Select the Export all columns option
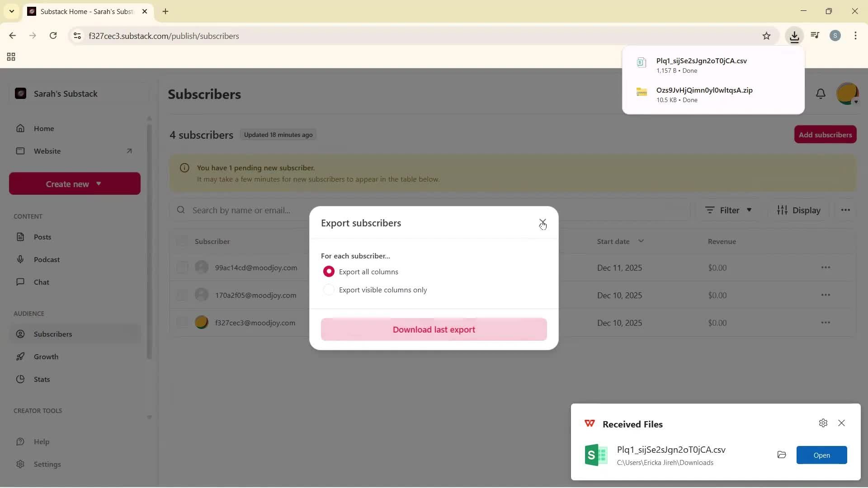The image size is (868, 488). click(329, 271)
